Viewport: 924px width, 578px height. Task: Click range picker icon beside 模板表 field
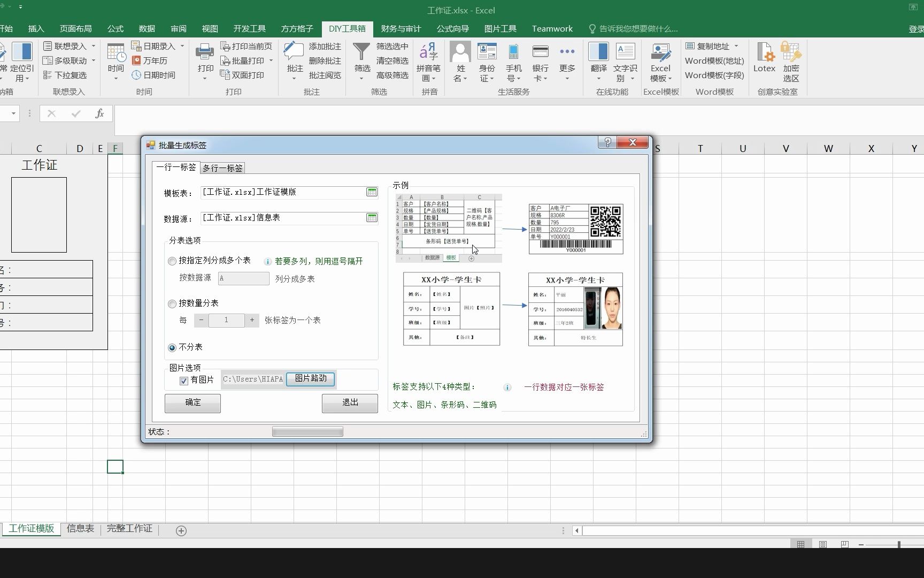coord(372,192)
